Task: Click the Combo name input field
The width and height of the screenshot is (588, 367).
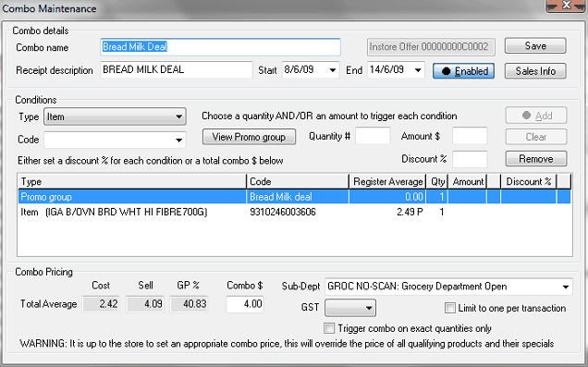Action: [220, 47]
